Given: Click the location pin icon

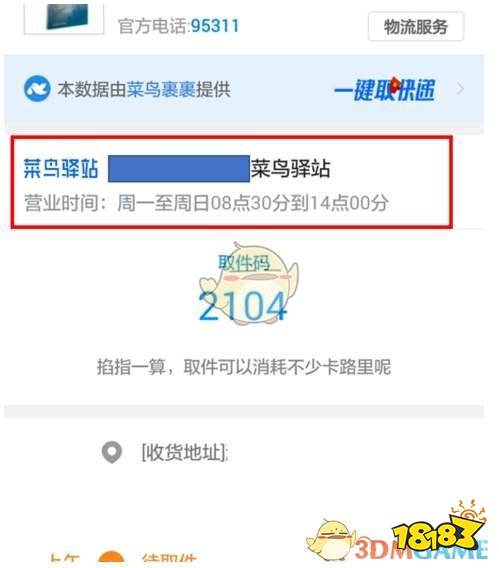Looking at the screenshot, I should 112,452.
